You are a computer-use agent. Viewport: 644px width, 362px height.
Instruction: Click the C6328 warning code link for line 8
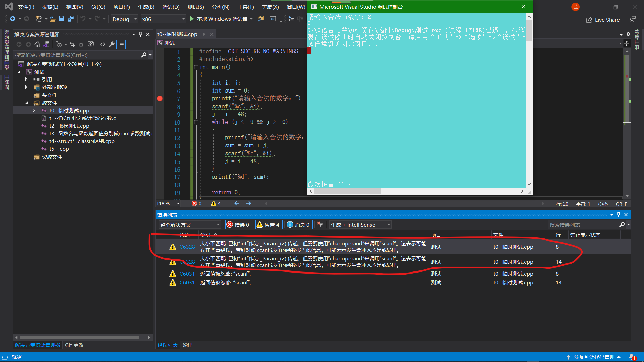187,247
